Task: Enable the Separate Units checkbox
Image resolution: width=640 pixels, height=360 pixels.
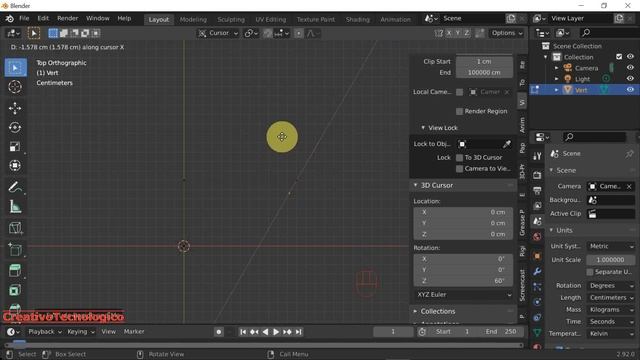Action: click(x=590, y=272)
